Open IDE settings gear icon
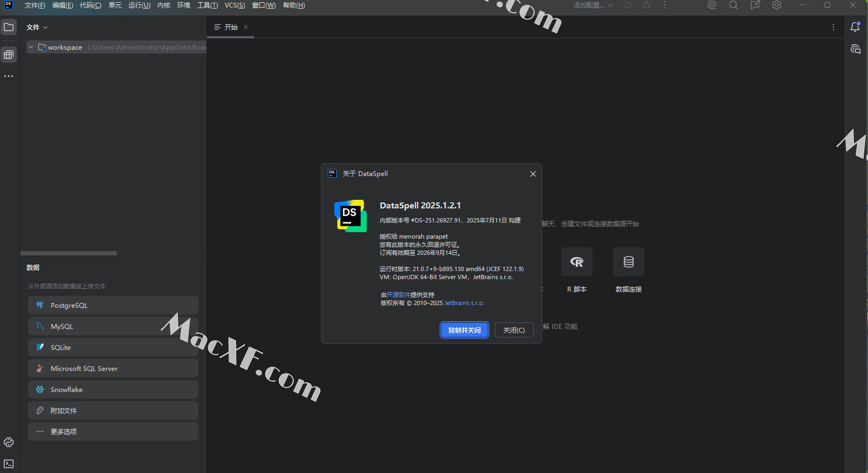This screenshot has height=473, width=868. tap(777, 5)
